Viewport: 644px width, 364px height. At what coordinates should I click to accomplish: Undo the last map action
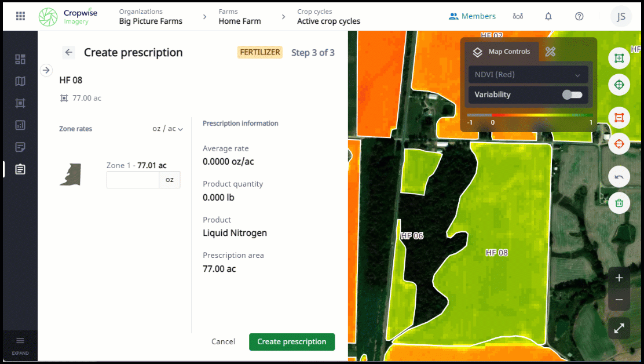619,176
